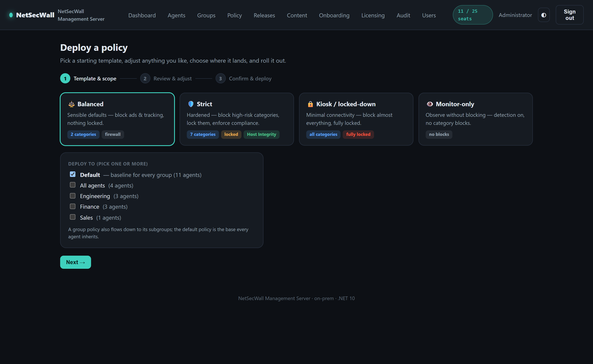The width and height of the screenshot is (593, 364).
Task: Click the 'Default' group label
Action: click(x=90, y=175)
